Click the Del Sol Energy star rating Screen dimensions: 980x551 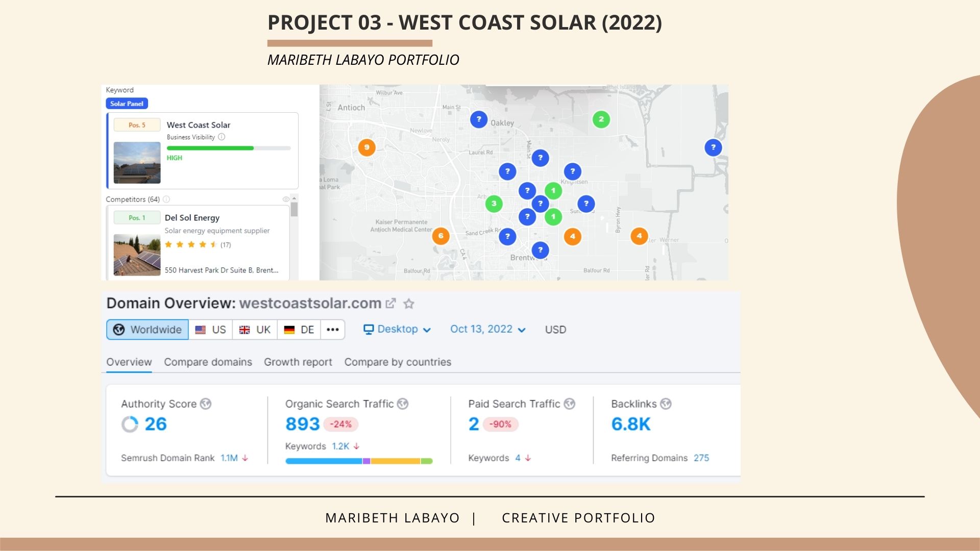191,245
